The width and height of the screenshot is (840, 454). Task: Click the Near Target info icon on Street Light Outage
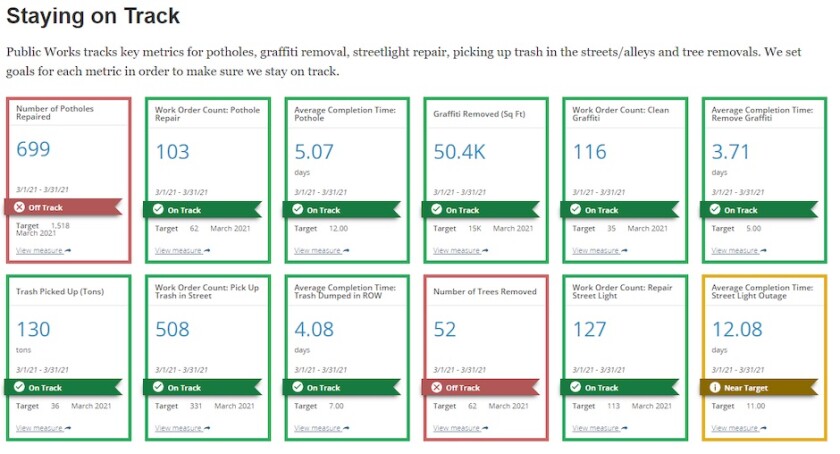[x=714, y=388]
